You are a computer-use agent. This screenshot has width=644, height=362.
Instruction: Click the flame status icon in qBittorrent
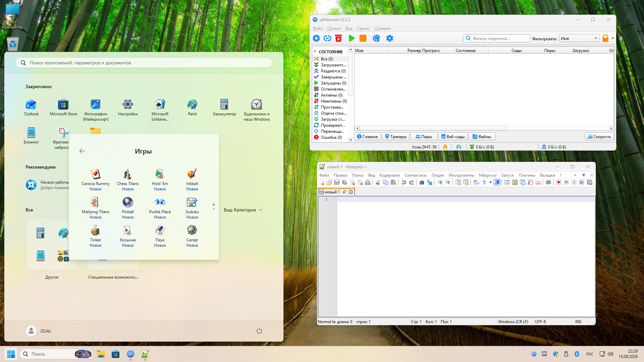point(445,147)
